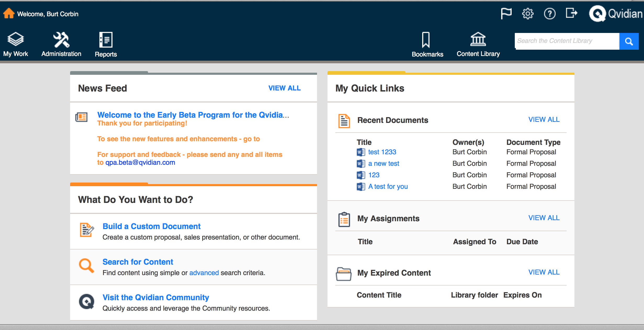Image resolution: width=644 pixels, height=330 pixels.
Task: Open the Reports menu
Action: [106, 44]
